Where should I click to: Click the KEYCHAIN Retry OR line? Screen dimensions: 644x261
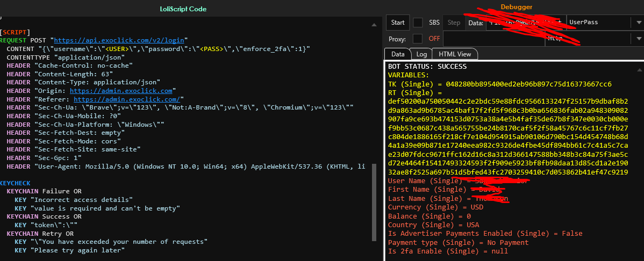40,234
